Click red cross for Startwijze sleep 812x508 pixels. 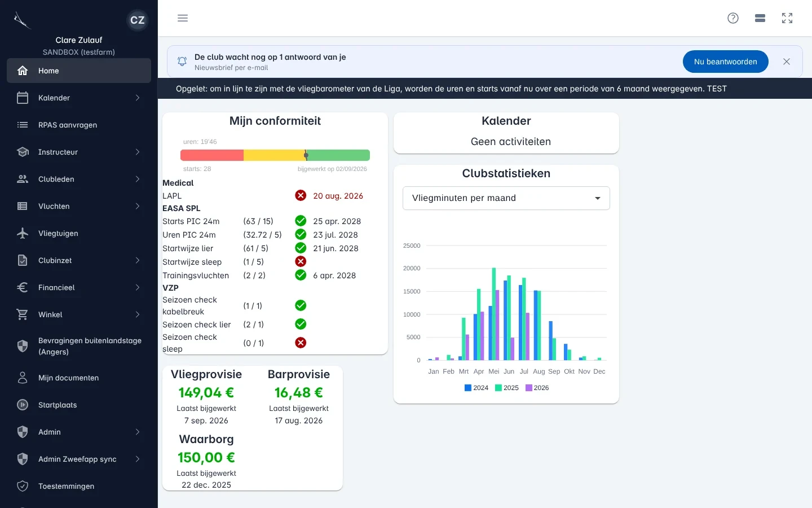pyautogui.click(x=301, y=261)
